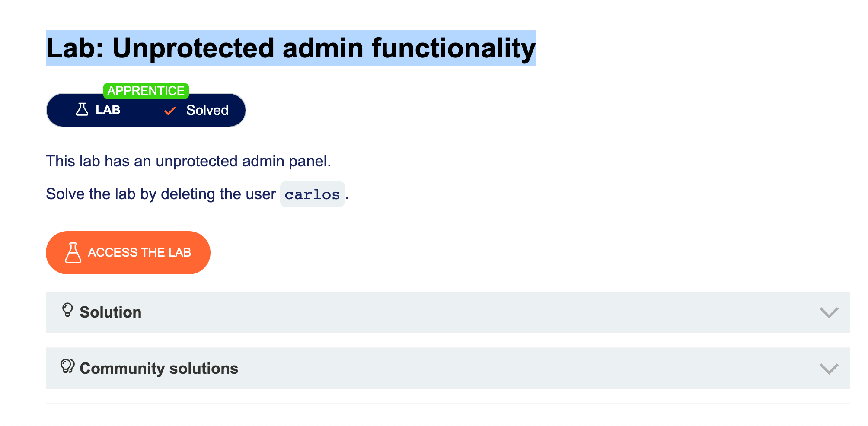868x426 pixels.
Task: Click the word 'functionality' in the heading
Action: click(x=453, y=48)
